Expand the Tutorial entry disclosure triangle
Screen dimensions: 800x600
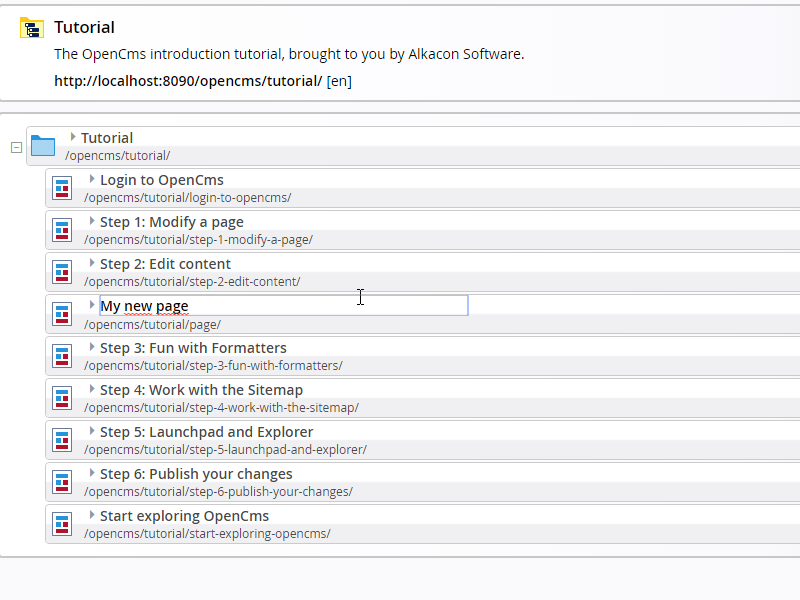pos(71,137)
